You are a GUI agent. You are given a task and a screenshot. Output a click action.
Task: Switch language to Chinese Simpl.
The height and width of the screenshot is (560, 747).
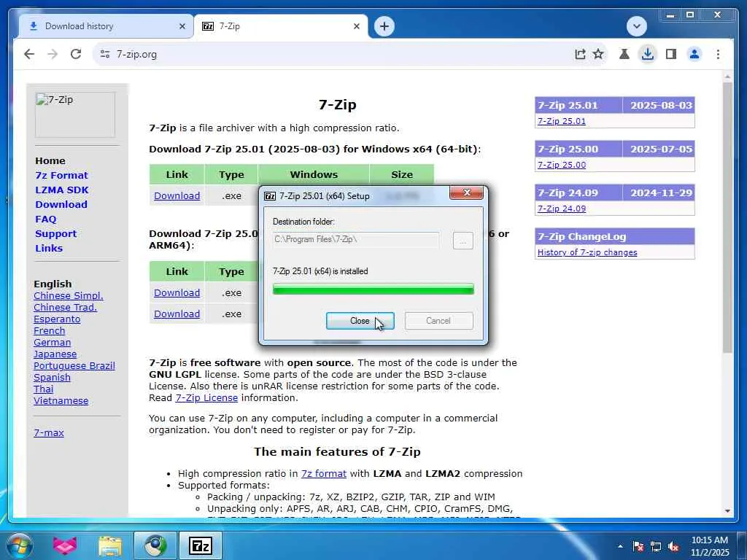(68, 296)
